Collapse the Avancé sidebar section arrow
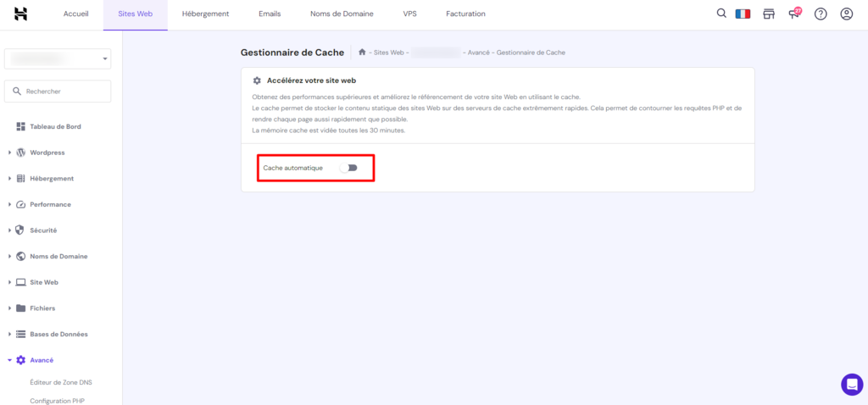Image resolution: width=868 pixels, height=405 pixels. click(x=10, y=360)
